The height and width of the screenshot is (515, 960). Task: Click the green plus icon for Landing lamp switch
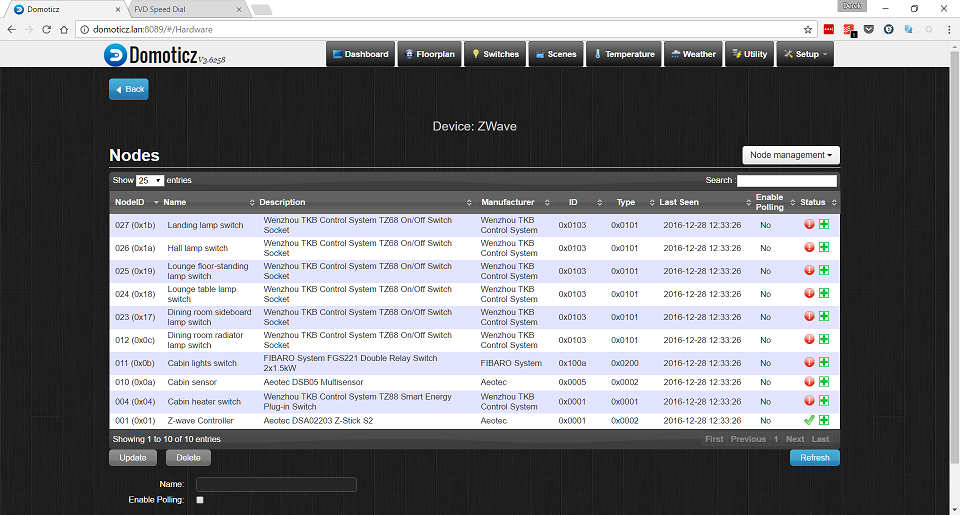coord(824,224)
